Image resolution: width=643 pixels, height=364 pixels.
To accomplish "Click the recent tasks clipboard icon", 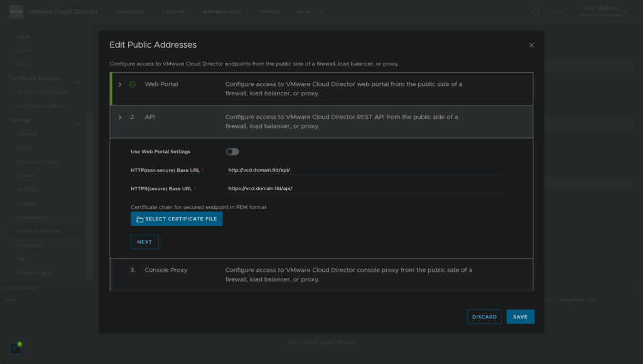I will point(15,348).
